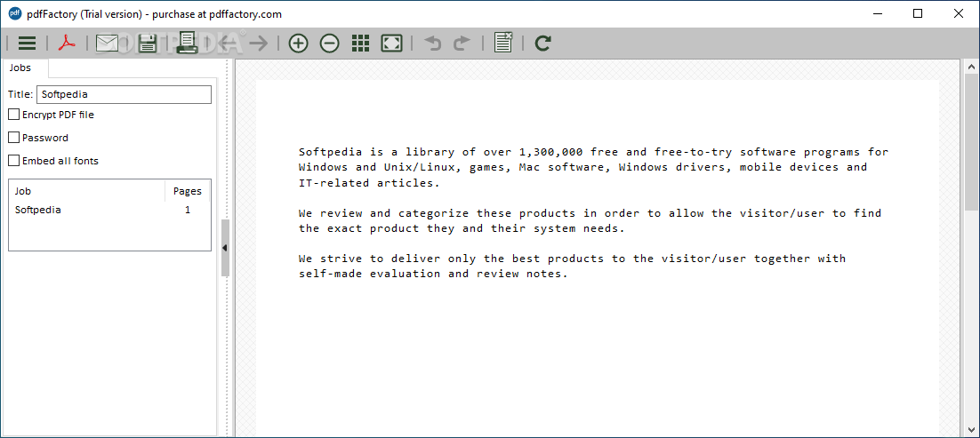Viewport: 980px width, 438px height.
Task: Collapse the side panel with the arrow handle
Action: tap(225, 248)
